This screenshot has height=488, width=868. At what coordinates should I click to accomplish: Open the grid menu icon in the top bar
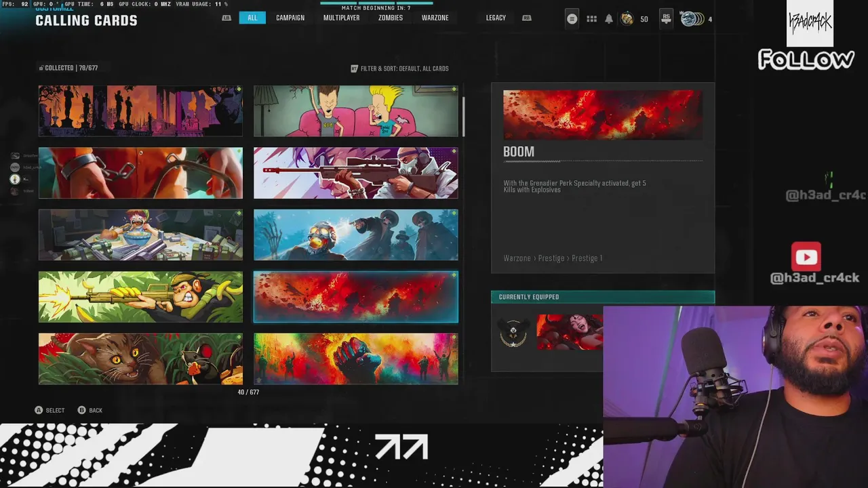tap(591, 19)
